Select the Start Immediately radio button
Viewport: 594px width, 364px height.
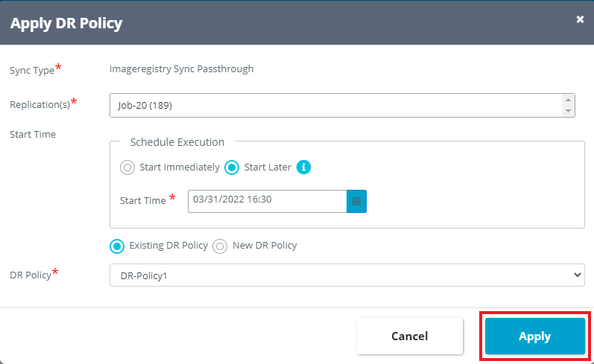(127, 167)
